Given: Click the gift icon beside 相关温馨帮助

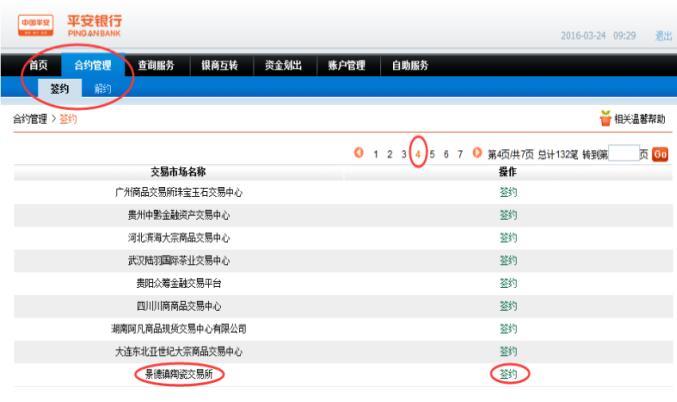Looking at the screenshot, I should (605, 120).
